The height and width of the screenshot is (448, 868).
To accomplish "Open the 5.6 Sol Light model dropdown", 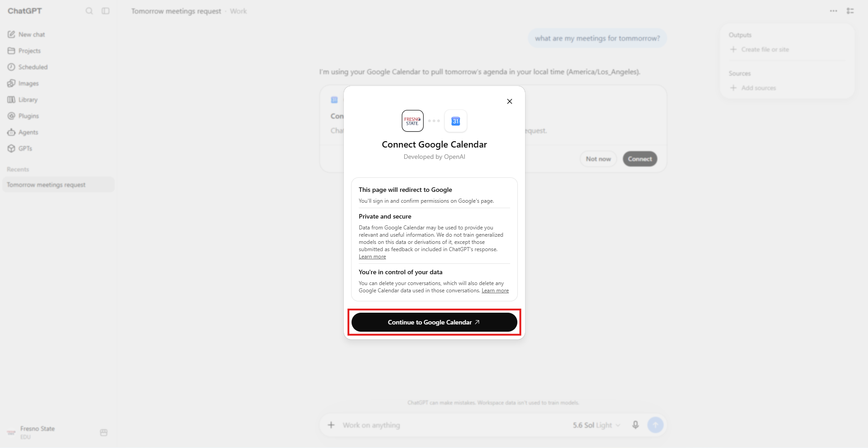I will [596, 425].
